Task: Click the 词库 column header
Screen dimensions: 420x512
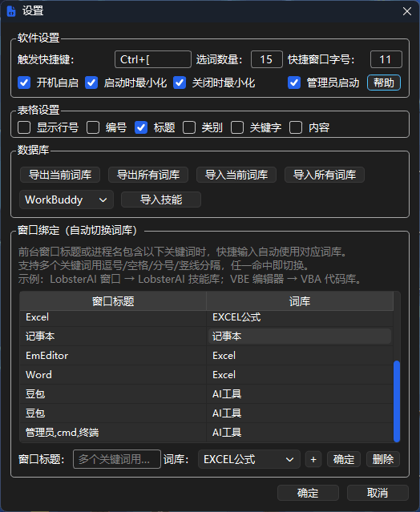Action: 300,301
